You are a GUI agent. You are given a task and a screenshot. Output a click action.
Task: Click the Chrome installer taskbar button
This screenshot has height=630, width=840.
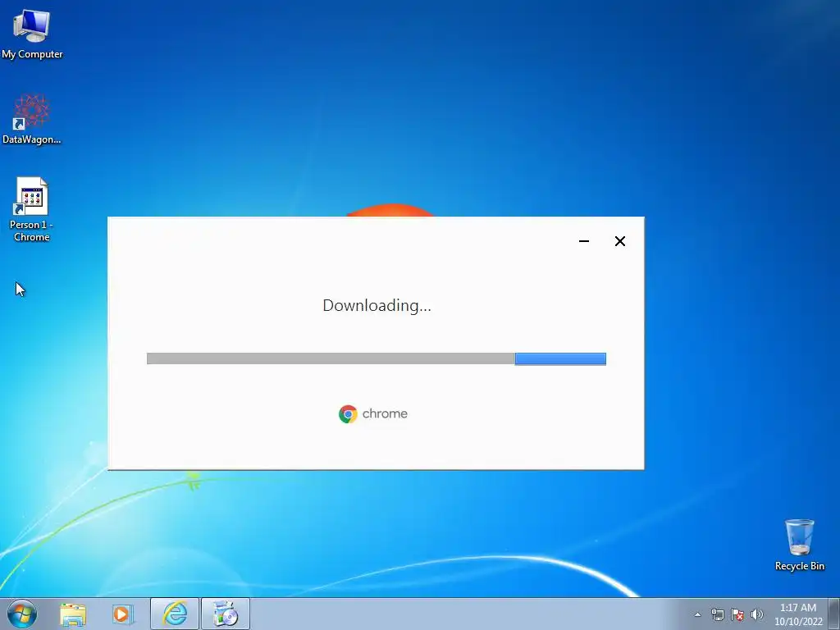(226, 614)
